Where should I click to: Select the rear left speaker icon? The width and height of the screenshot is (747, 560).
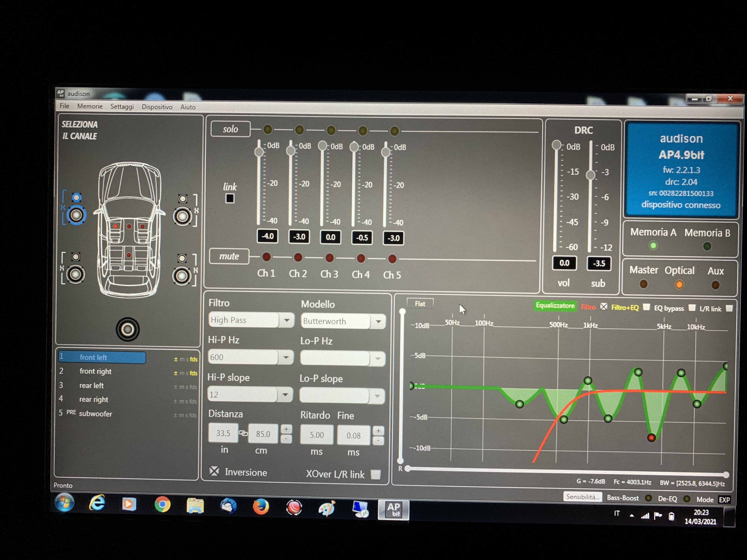pos(75,274)
